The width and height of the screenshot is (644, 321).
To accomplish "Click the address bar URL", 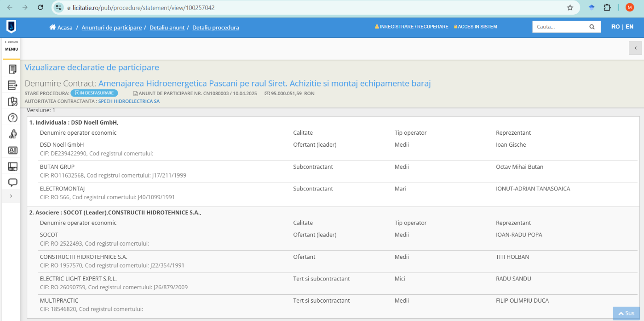I will coord(141,8).
